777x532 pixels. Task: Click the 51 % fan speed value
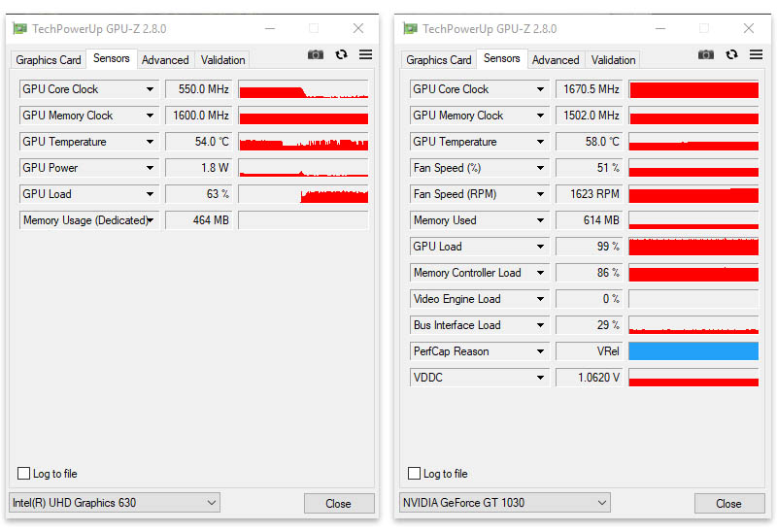click(x=590, y=168)
